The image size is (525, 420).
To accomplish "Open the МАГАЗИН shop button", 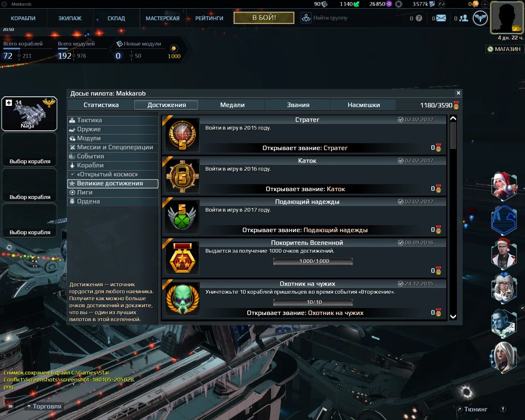I will (x=504, y=49).
